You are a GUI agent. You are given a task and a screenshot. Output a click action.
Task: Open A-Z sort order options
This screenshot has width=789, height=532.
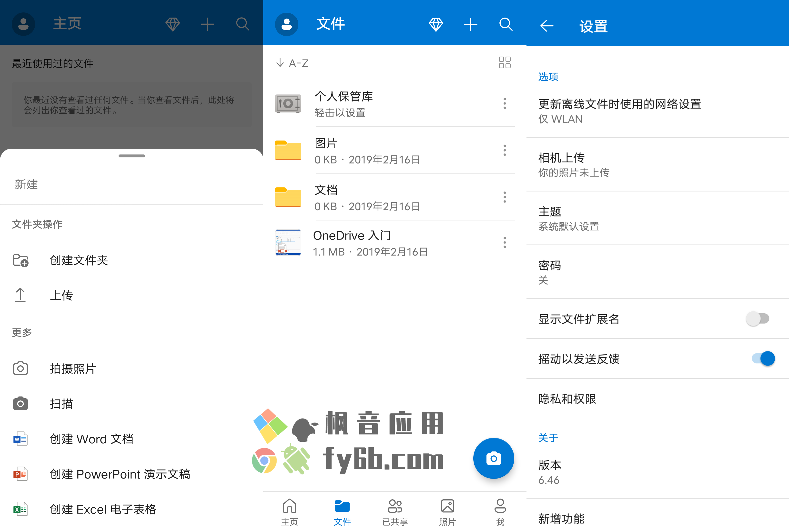pos(292,63)
